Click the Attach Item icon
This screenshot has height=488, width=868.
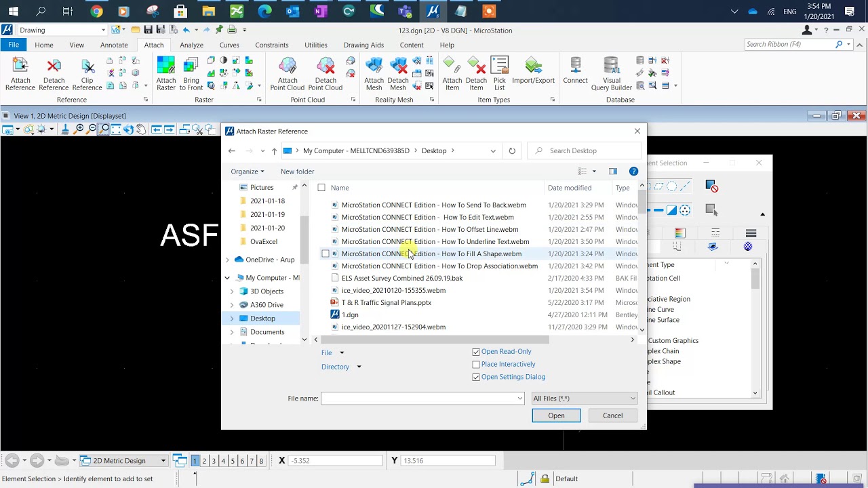click(x=452, y=74)
